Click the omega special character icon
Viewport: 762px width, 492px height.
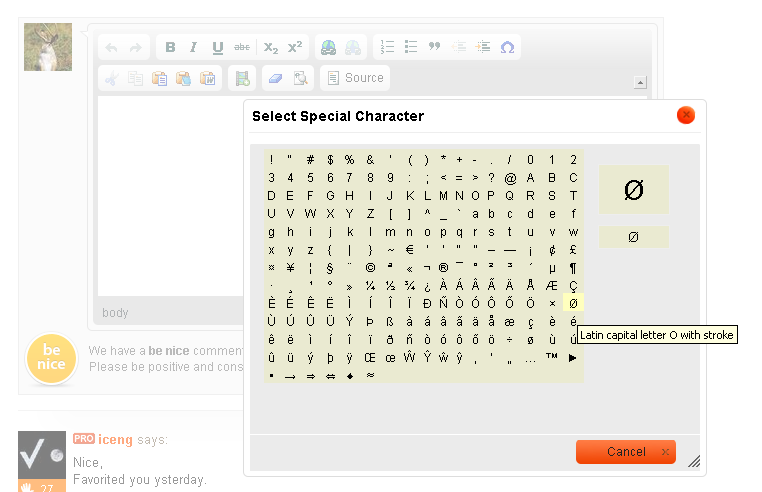pyautogui.click(x=507, y=47)
